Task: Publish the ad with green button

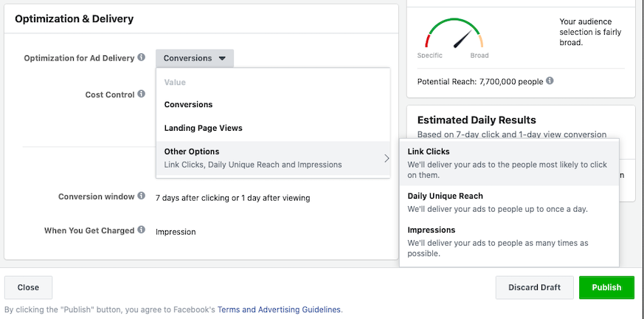Action: click(x=606, y=287)
